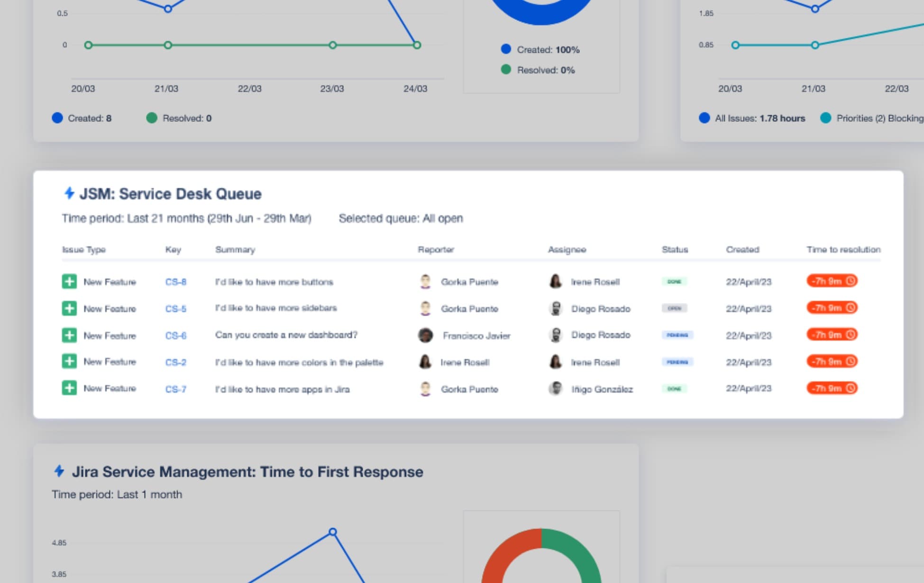Click Gorka Puente's avatar in the CS-8 row

point(425,282)
